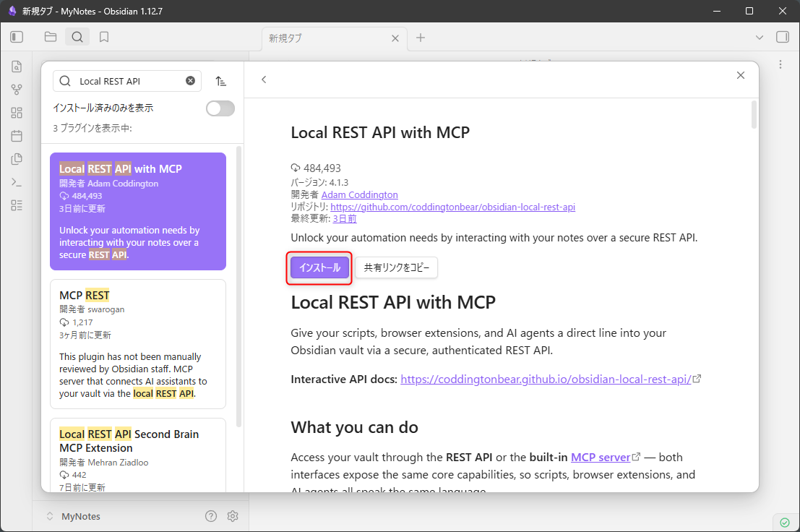Open the github.com repository link
Screen dimensions: 800x532
coord(452,207)
